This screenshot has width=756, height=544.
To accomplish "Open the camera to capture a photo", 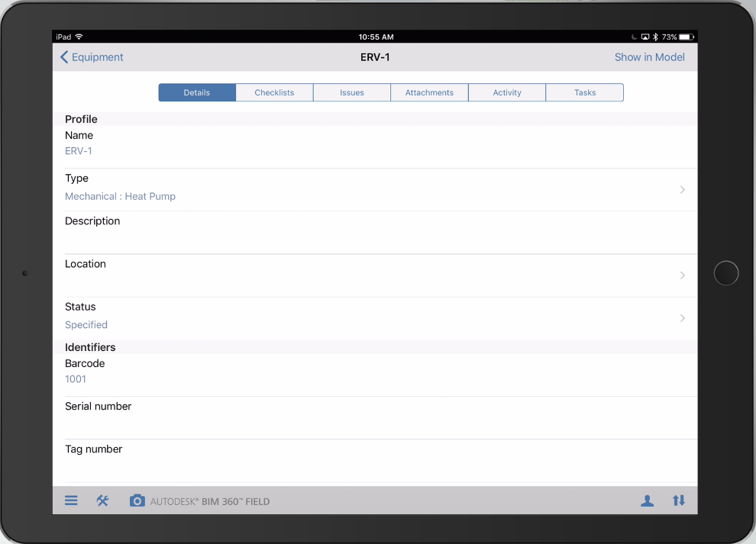I will pyautogui.click(x=137, y=501).
